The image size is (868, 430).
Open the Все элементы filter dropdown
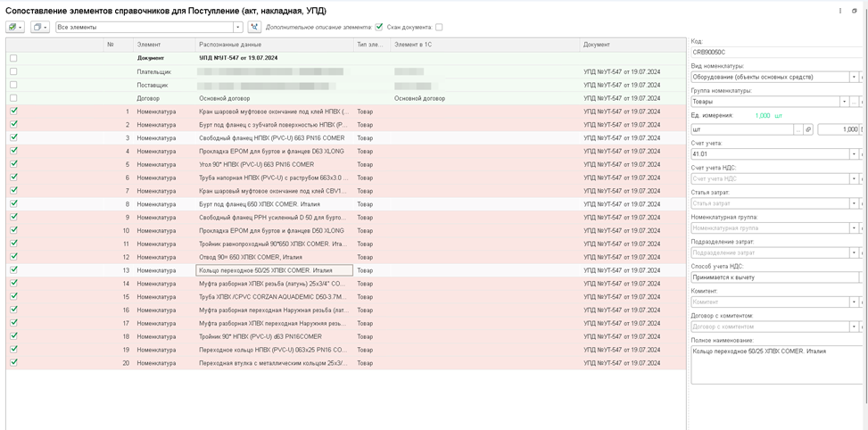click(238, 27)
